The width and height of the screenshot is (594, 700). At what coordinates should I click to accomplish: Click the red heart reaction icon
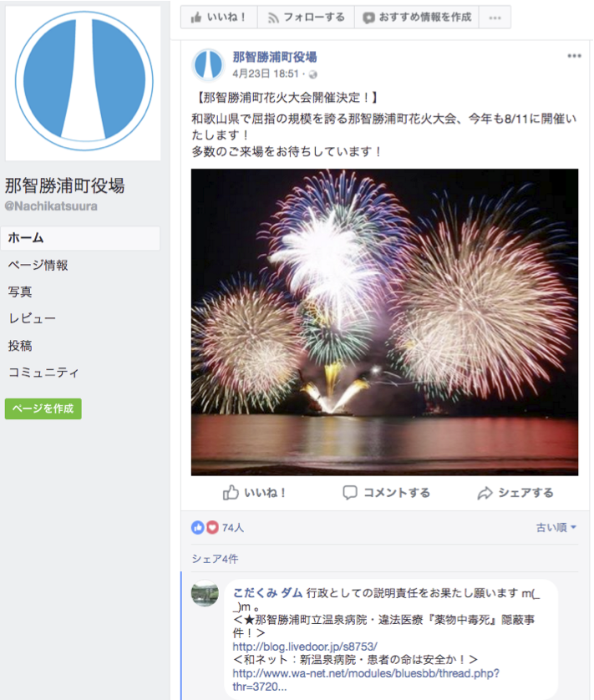212,528
